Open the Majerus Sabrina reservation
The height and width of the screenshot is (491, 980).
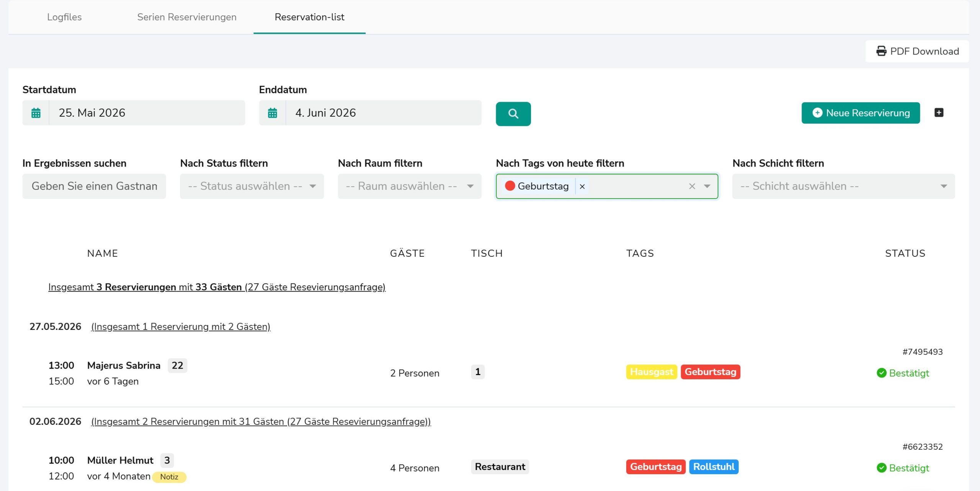[x=124, y=365]
